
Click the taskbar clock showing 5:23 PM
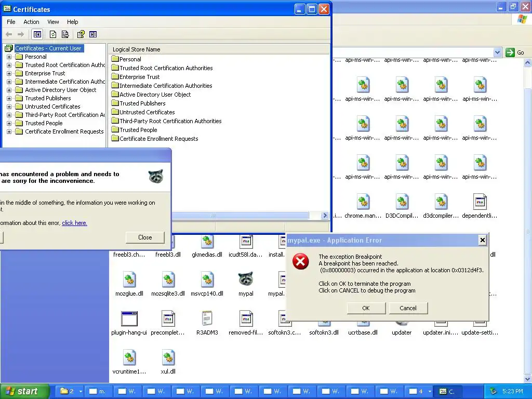pyautogui.click(x=513, y=391)
